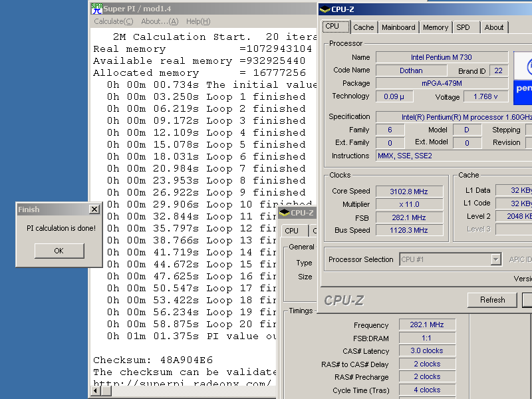Click the CAS# Latency 3.0 clocks value
Screen dimensions: 532x399
(x=427, y=350)
